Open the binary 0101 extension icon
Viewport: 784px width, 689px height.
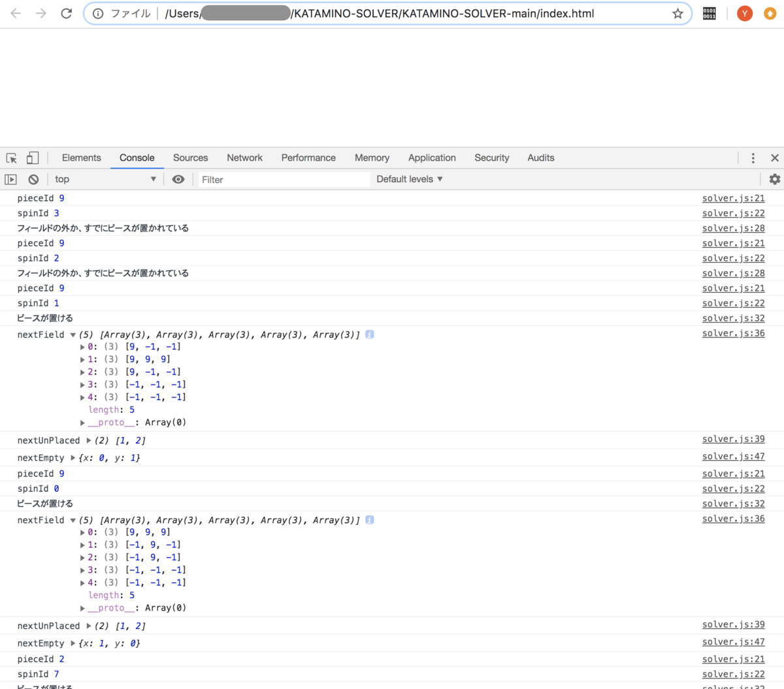[x=710, y=13]
